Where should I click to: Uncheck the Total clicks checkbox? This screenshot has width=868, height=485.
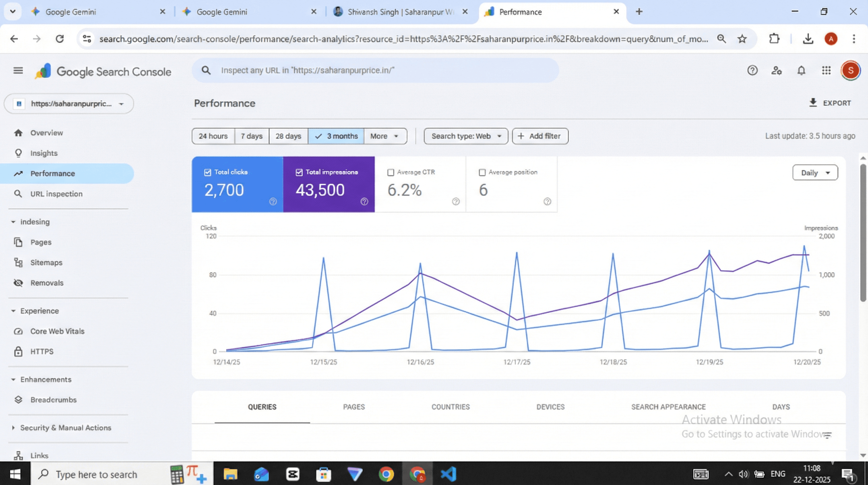point(208,172)
